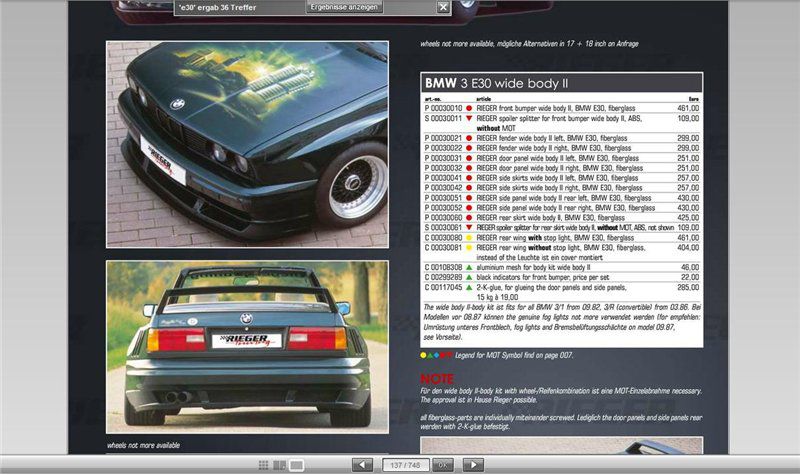The image size is (800, 475).
Task: Click the green triangle symbol beside C 00108308
Action: (x=469, y=267)
